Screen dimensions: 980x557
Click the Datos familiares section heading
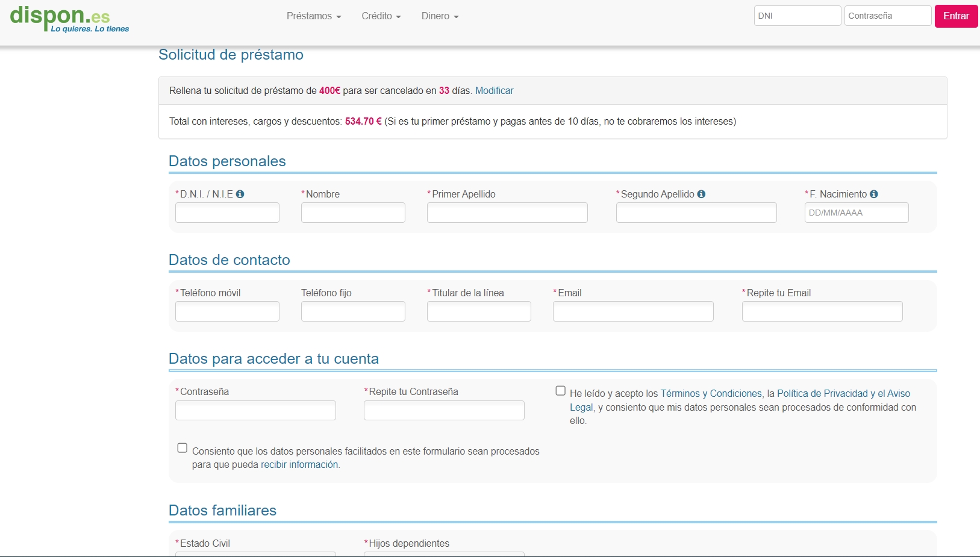(222, 511)
